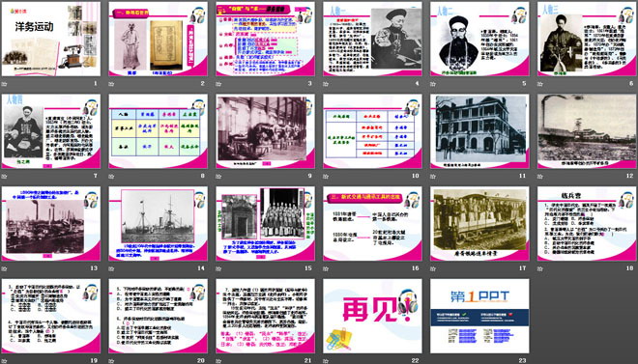Select slide 2 thumbnail with book cover

(158, 39)
